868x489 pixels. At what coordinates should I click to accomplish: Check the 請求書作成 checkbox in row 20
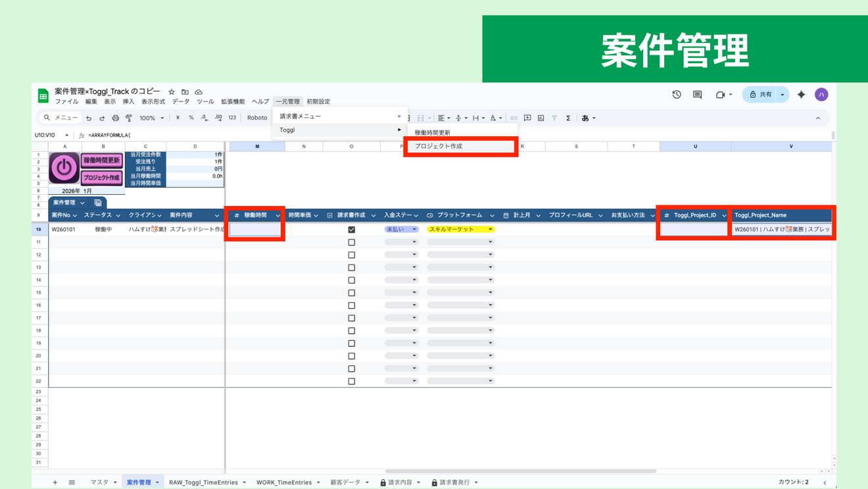(x=352, y=356)
